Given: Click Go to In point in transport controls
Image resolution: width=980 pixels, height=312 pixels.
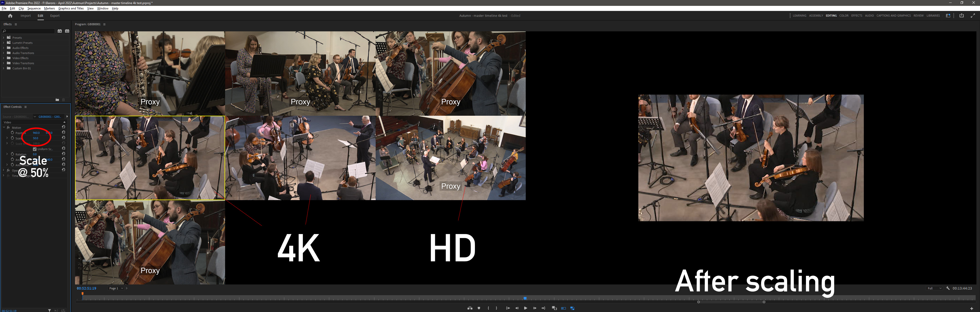Looking at the screenshot, I should tap(508, 308).
